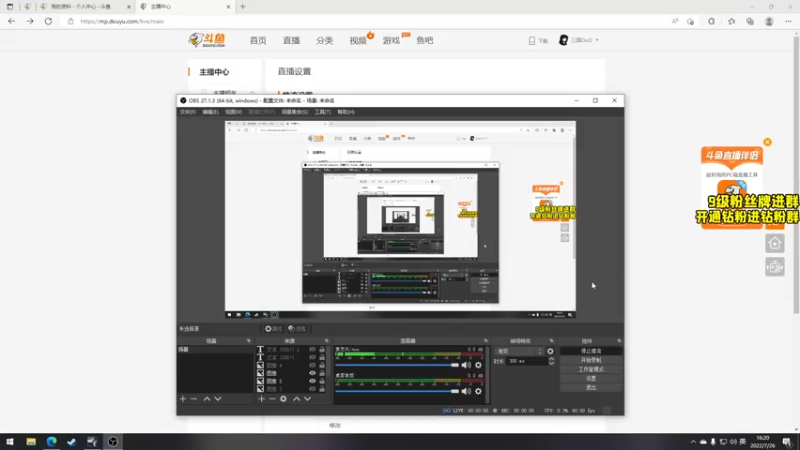This screenshot has width=800, height=450.
Task: Open the Windows Start menu
Action: 10,441
